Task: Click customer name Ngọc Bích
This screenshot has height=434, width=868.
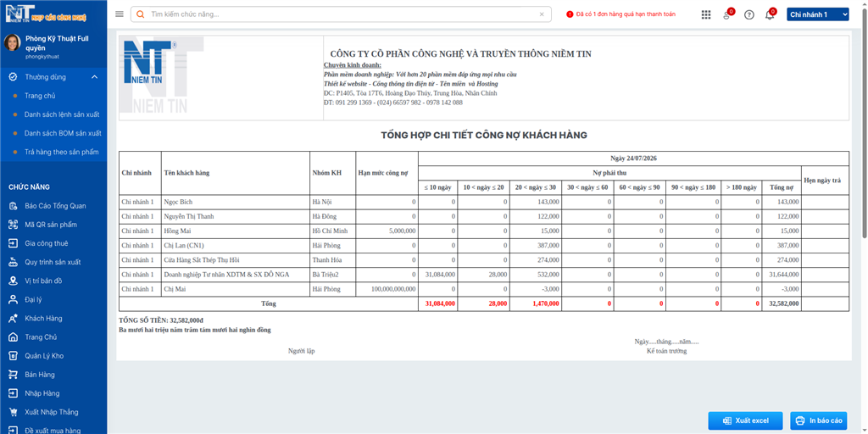Action: click(178, 202)
